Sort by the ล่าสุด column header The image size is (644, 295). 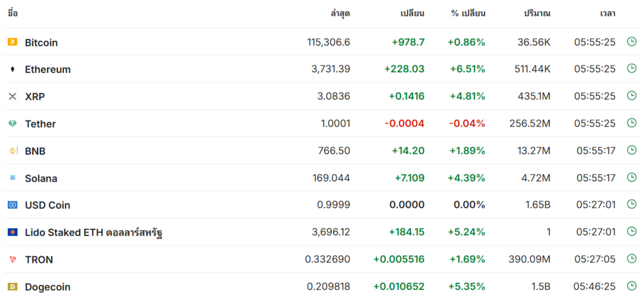[x=340, y=14]
